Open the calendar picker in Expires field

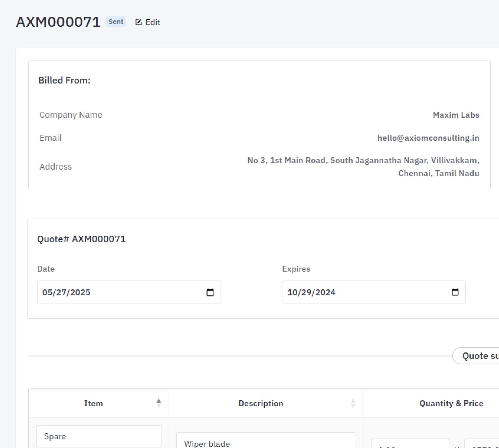tap(455, 292)
